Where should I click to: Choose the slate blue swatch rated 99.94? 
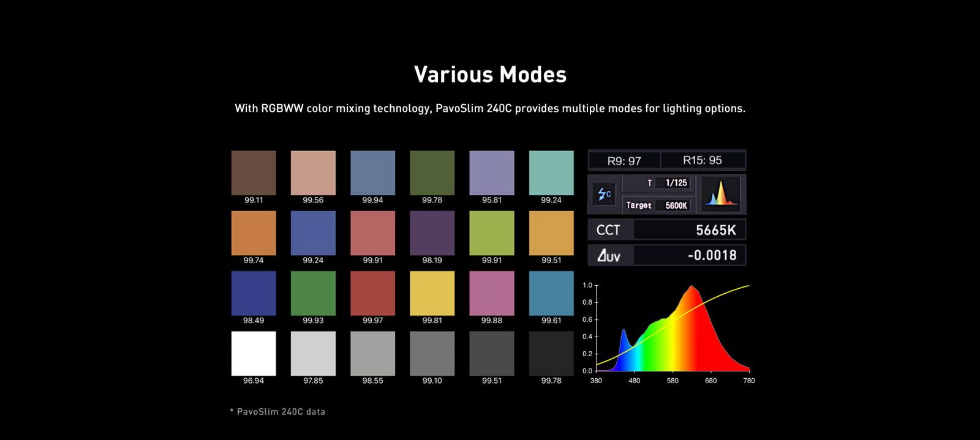pyautogui.click(x=372, y=173)
